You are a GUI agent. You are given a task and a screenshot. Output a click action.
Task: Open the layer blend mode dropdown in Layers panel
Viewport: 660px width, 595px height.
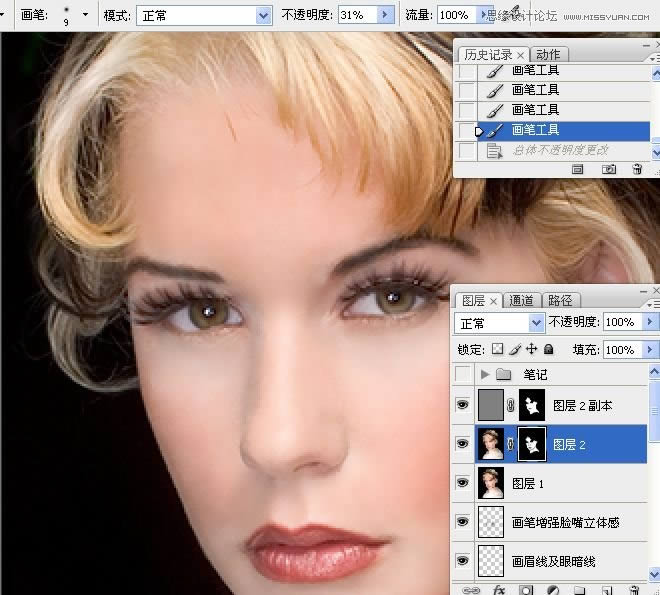tap(536, 323)
